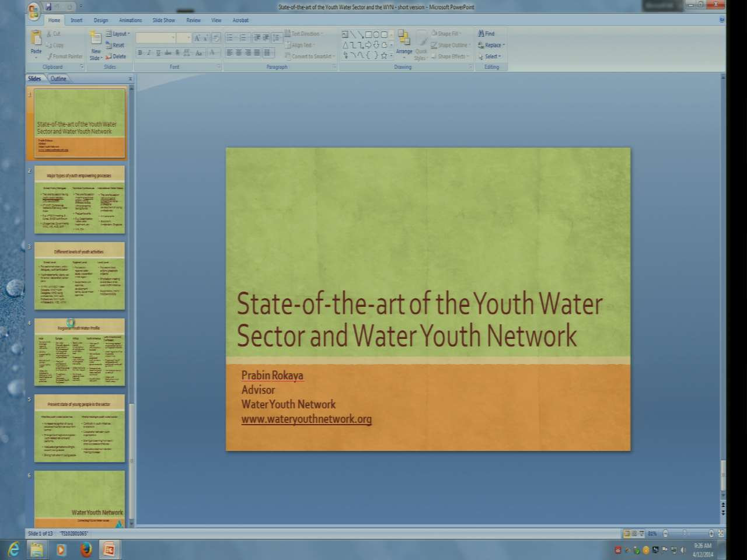Viewport: 747px width, 560px height.
Task: Select slide 2 thumbnail, Major types of youth empowering
Action: 79,199
